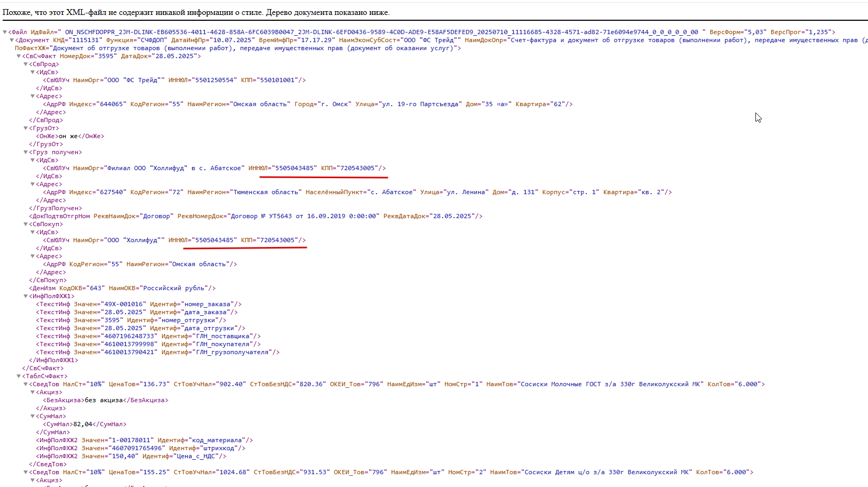Click Индекс "644065" value
The width and height of the screenshot is (868, 487).
click(112, 104)
